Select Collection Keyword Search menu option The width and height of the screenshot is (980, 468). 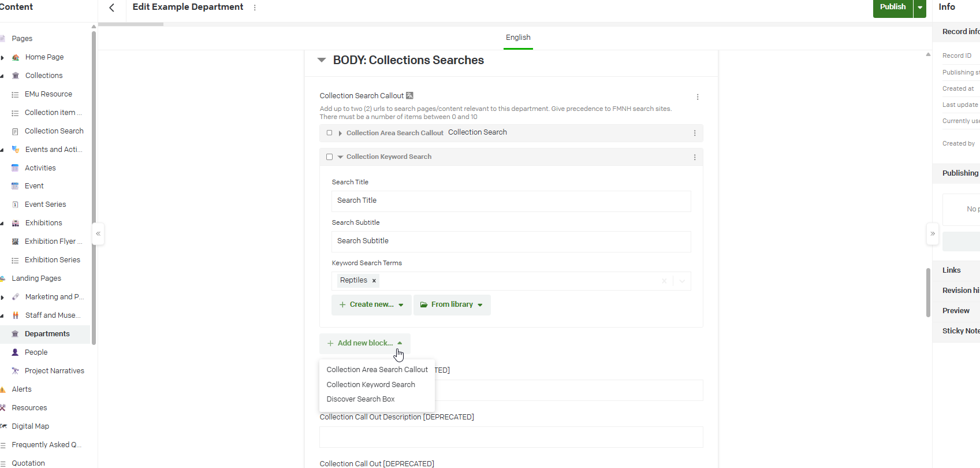click(371, 385)
